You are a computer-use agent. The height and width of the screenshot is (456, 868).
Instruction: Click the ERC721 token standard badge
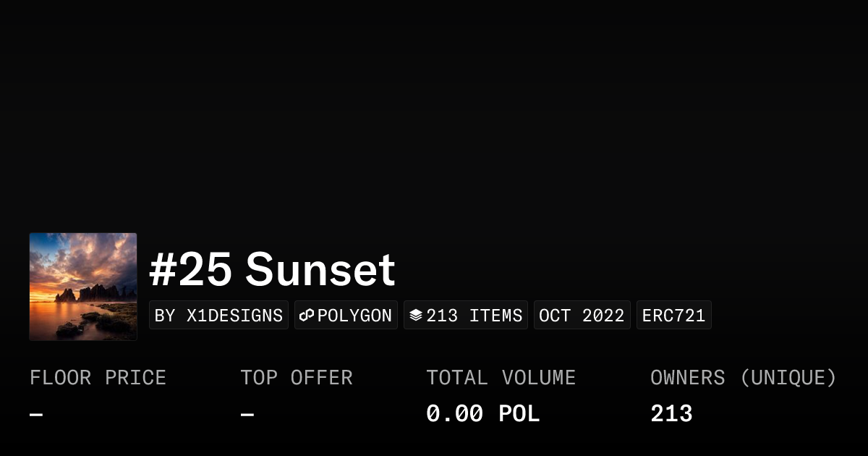pos(673,316)
